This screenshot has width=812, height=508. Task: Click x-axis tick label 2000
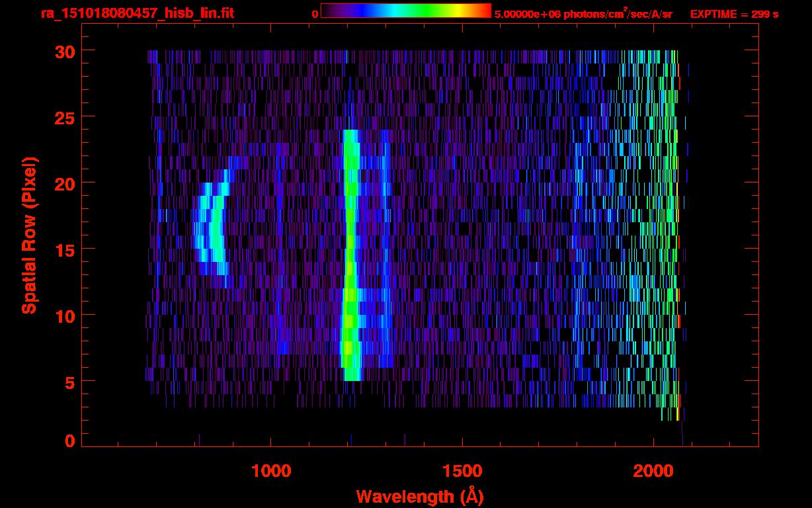pos(653,471)
